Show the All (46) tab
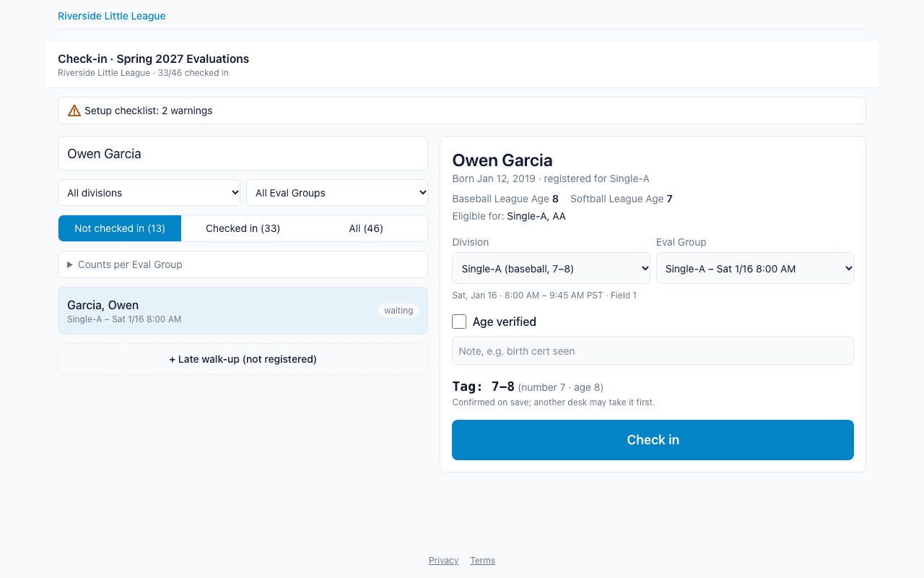The height and width of the screenshot is (578, 924). coord(366,228)
